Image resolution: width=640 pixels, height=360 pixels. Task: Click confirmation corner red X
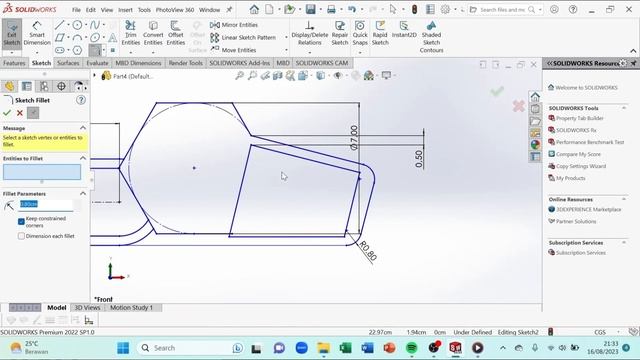(519, 106)
